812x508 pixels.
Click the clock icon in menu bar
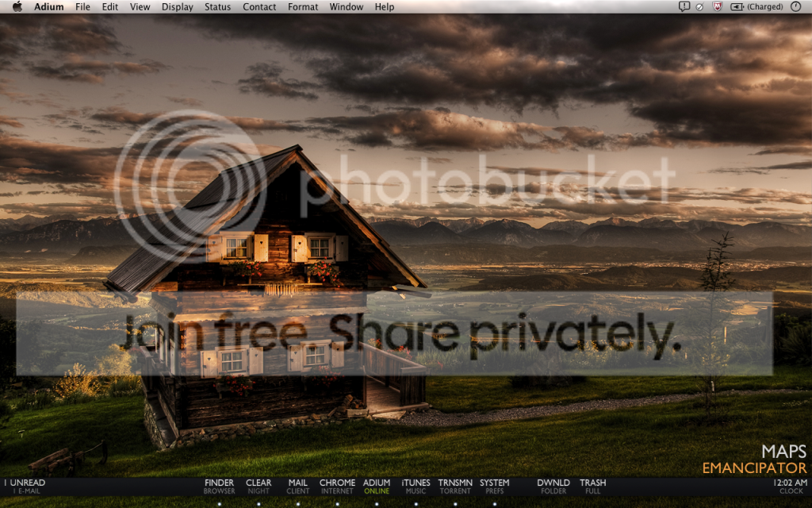pyautogui.click(x=796, y=6)
